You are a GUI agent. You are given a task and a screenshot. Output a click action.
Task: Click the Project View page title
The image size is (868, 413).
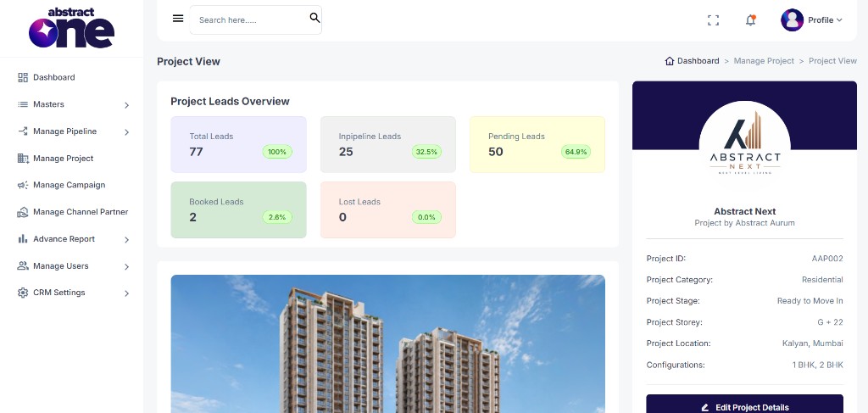point(188,61)
